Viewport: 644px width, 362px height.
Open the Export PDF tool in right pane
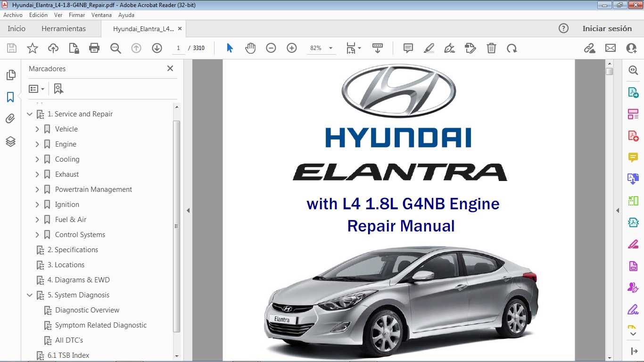pos(633,92)
